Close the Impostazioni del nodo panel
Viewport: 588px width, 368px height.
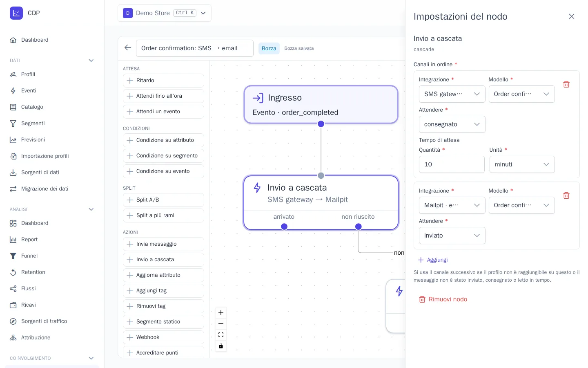572,16
